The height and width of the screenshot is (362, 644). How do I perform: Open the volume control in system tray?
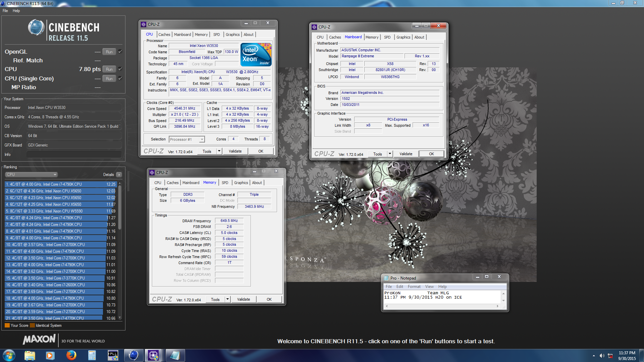click(x=602, y=356)
